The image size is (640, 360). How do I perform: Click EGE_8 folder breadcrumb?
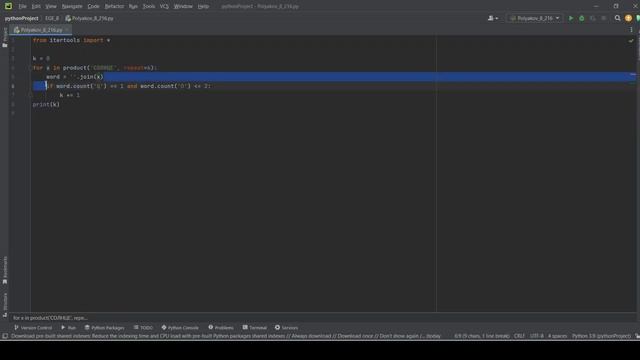click(x=52, y=18)
